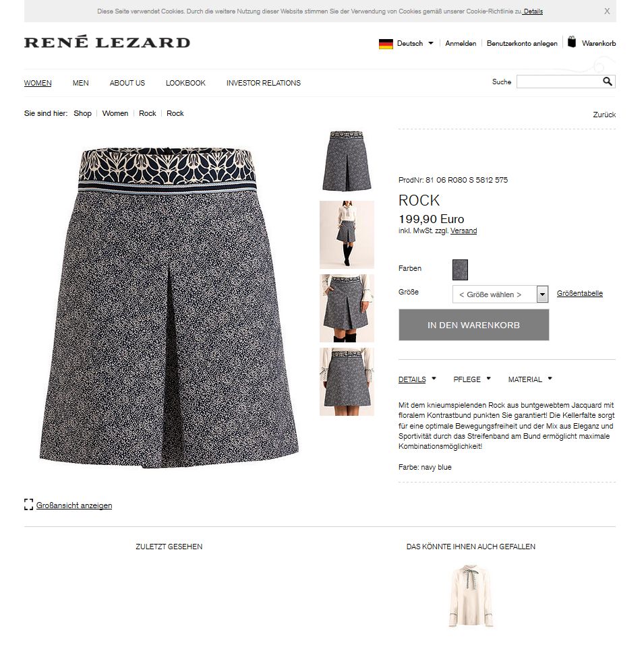Dismiss the cookie notice with X
The image size is (644, 651).
(607, 11)
